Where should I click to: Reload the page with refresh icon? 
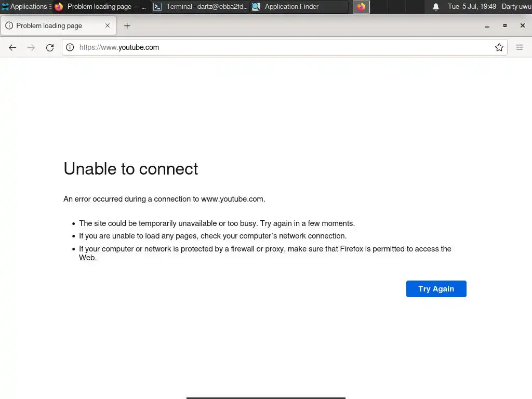tap(50, 47)
